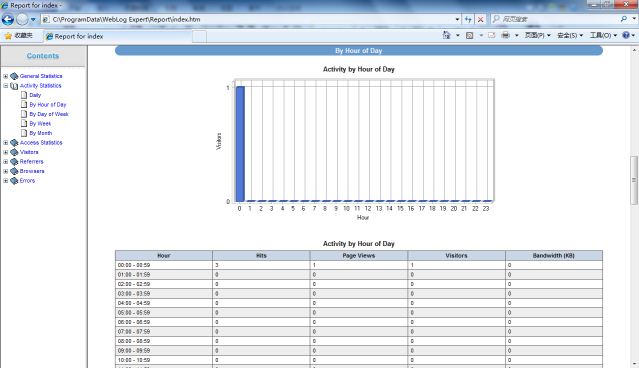Expand the Referrers tree node
639x368 pixels.
(x=6, y=161)
